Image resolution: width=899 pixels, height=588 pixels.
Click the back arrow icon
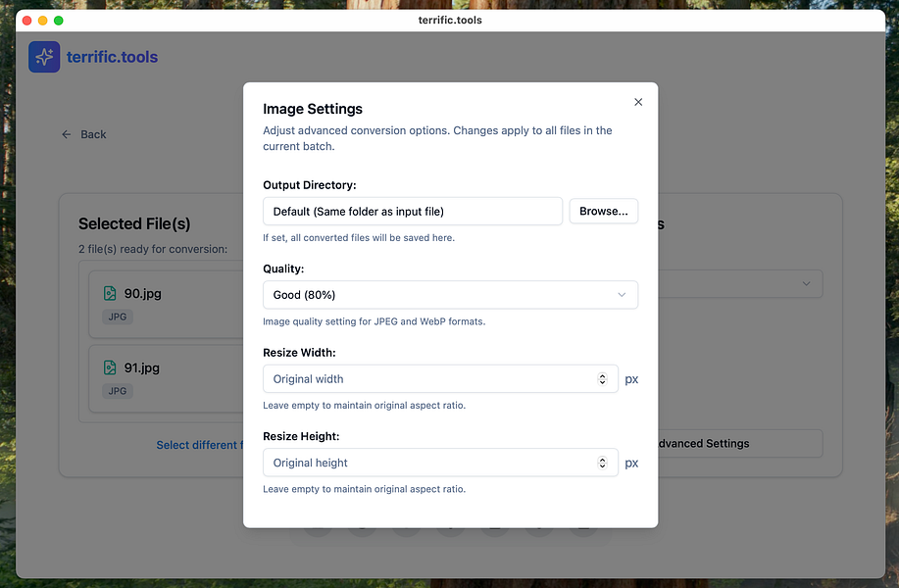click(x=67, y=134)
